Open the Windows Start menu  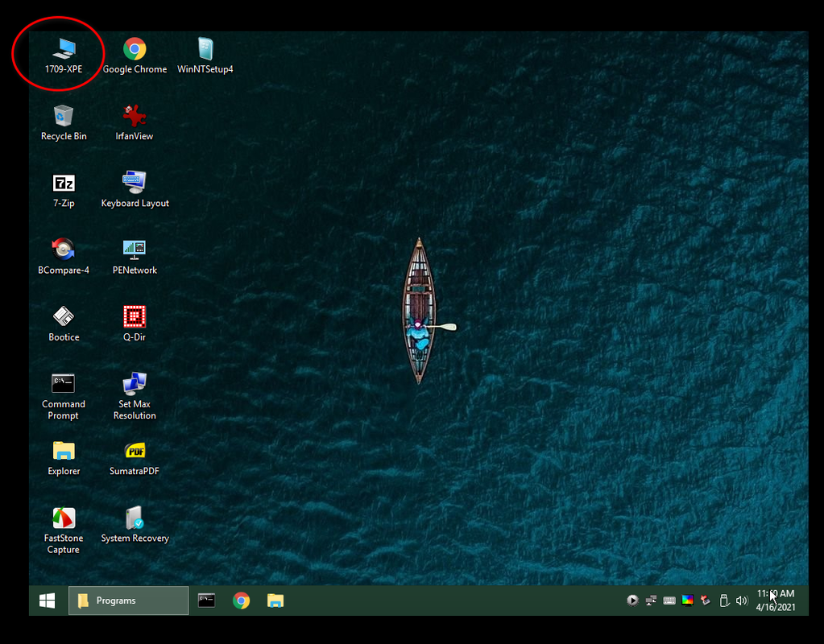[48, 601]
